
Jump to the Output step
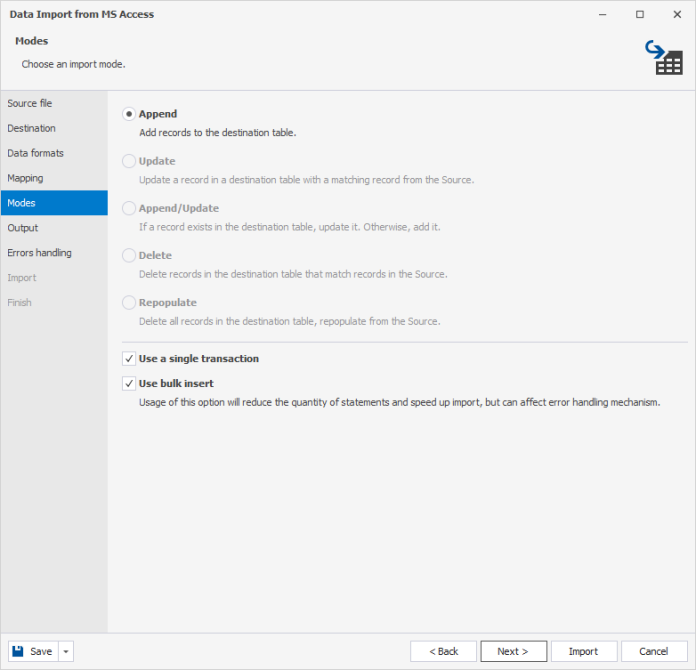coord(23,228)
